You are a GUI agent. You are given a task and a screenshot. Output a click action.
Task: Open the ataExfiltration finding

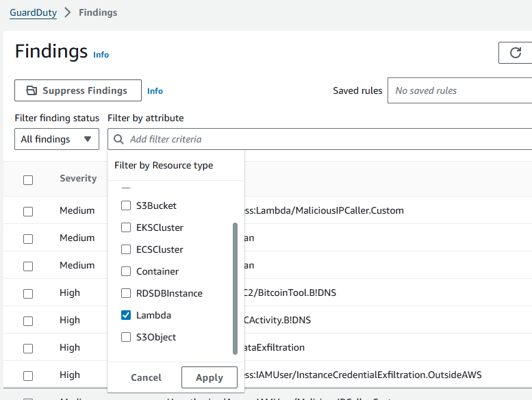point(275,347)
